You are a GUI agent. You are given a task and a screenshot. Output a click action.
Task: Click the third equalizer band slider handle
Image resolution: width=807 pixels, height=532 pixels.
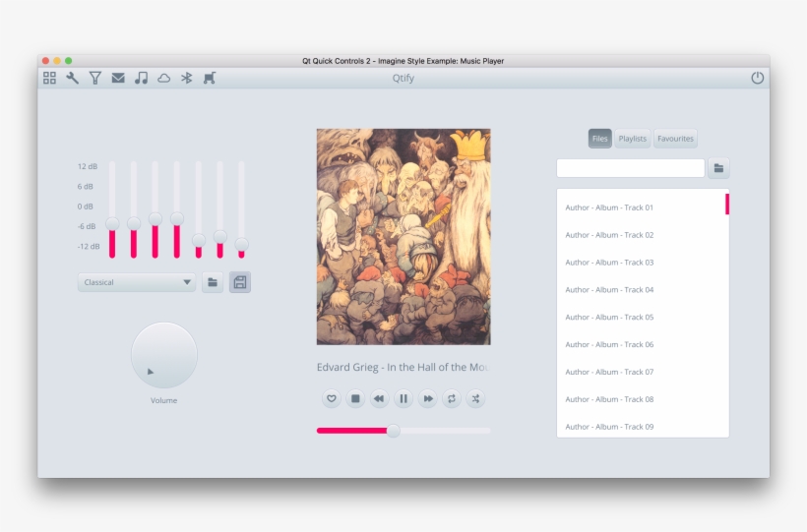click(155, 219)
